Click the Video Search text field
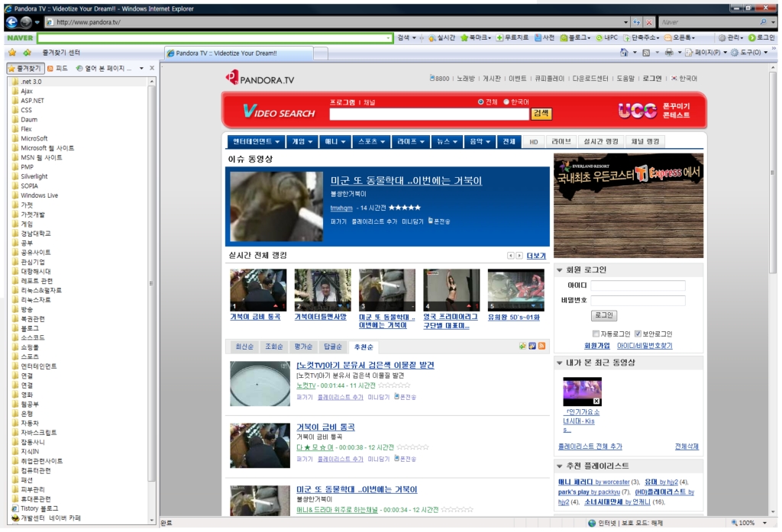This screenshot has width=782, height=532. pos(429,114)
